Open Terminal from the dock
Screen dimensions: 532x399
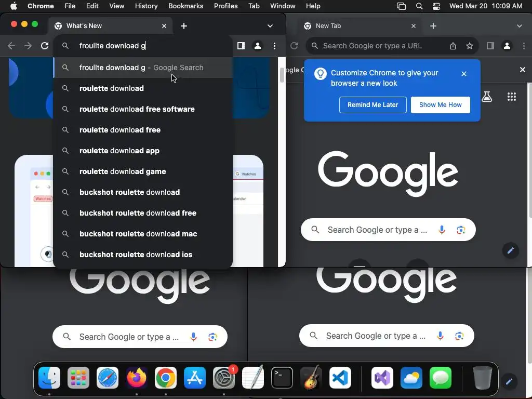pyautogui.click(x=282, y=378)
